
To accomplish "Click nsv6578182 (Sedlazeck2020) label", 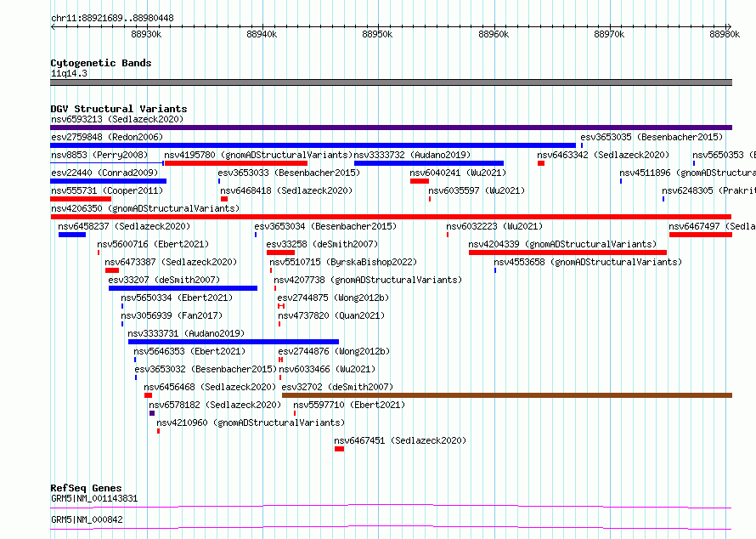I will (215, 405).
